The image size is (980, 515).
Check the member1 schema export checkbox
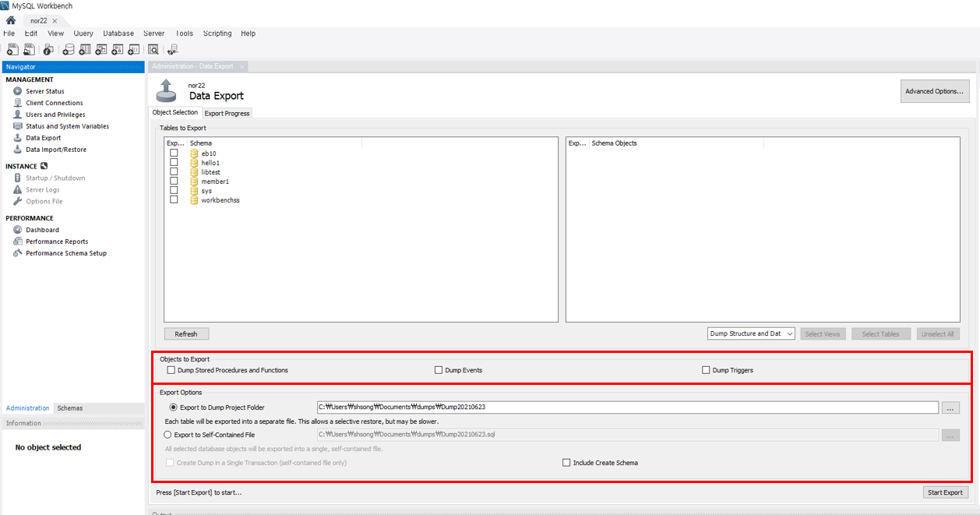174,181
